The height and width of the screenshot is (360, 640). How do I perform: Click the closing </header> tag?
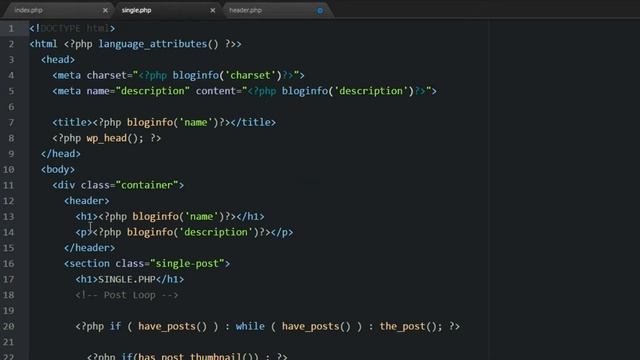[89, 248]
